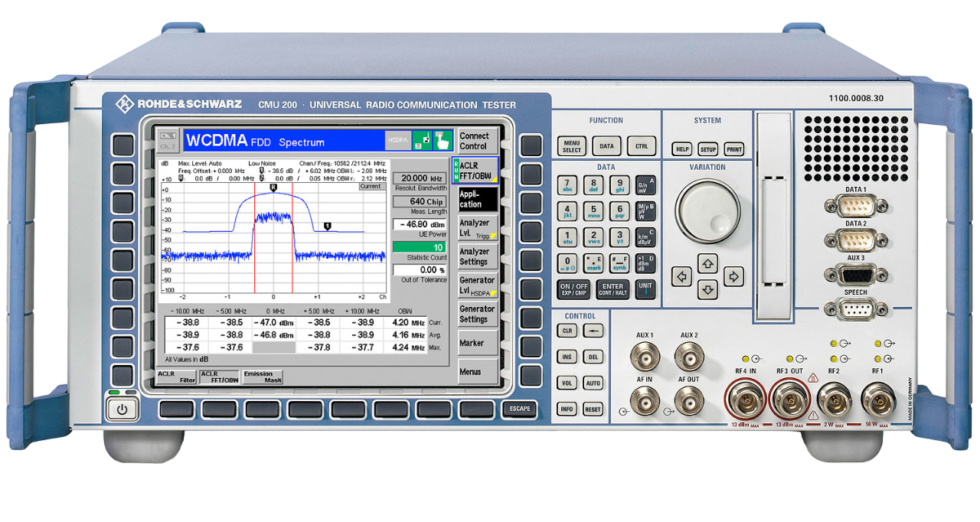The height and width of the screenshot is (522, 980).
Task: Click the left arrow cursor key
Action: [x=681, y=276]
